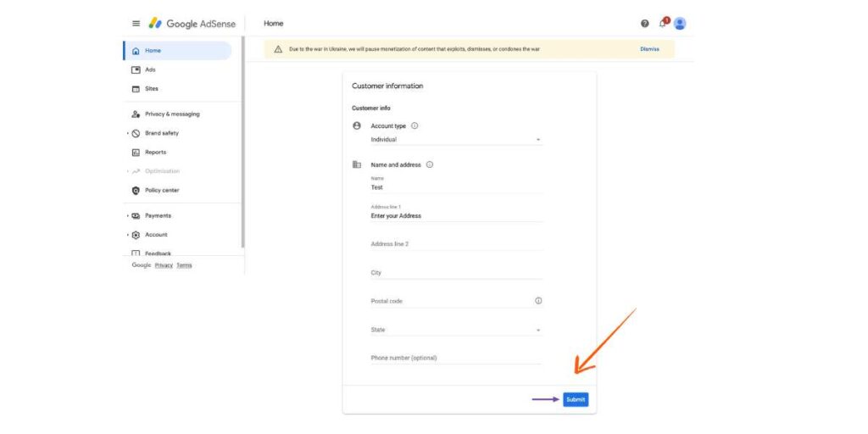Click info icon in Postal code field
868x434 pixels.
pos(538,301)
